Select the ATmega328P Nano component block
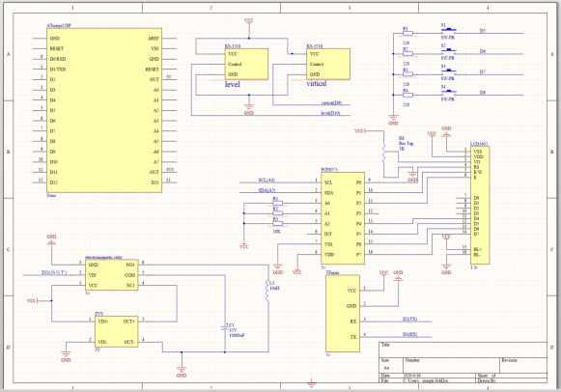Viewport: 561px width, 392px height. [104, 110]
